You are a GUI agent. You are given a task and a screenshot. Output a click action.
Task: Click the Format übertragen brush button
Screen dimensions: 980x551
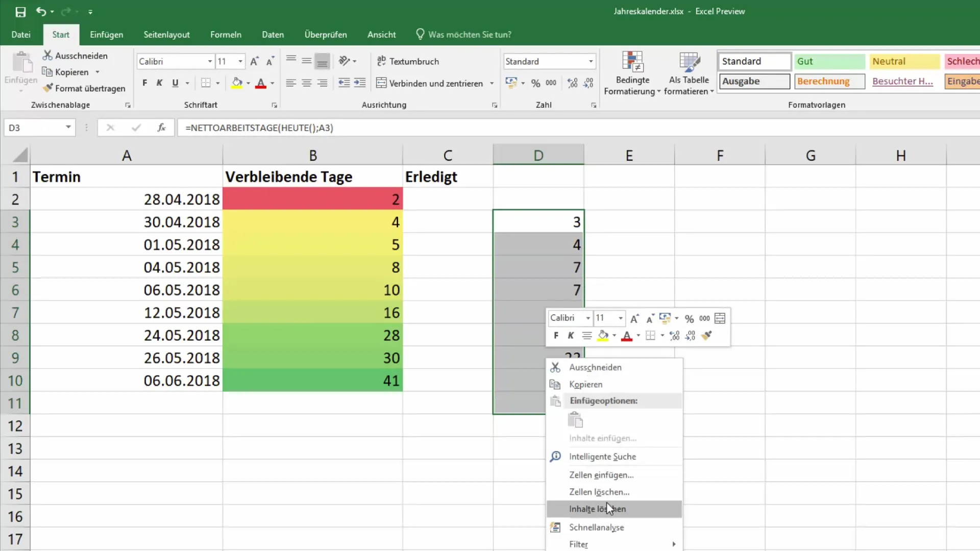[x=84, y=88]
